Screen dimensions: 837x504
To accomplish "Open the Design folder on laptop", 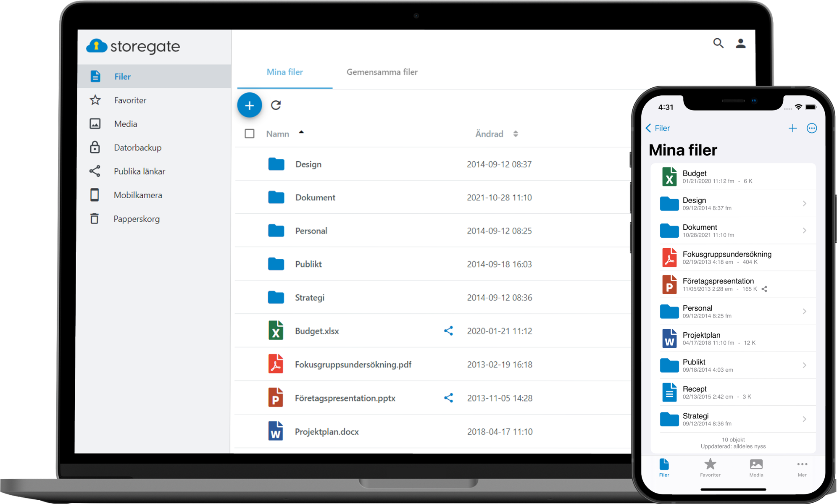I will click(308, 164).
